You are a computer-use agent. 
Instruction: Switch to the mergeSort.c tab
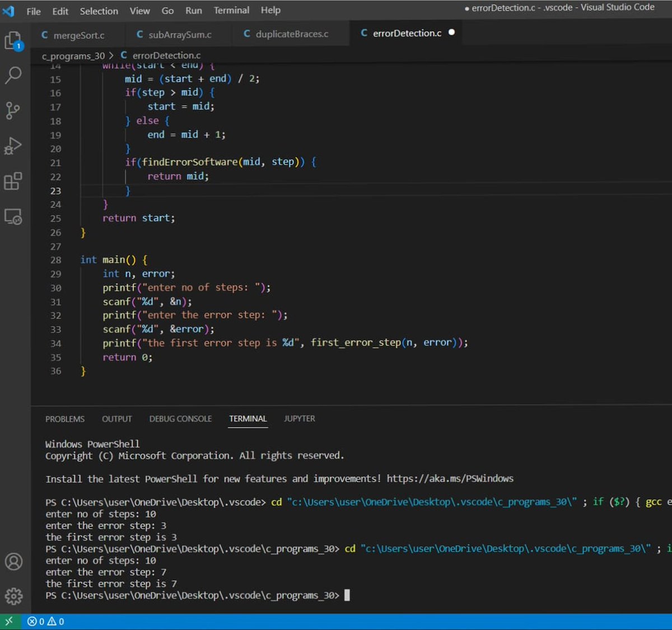[77, 35]
